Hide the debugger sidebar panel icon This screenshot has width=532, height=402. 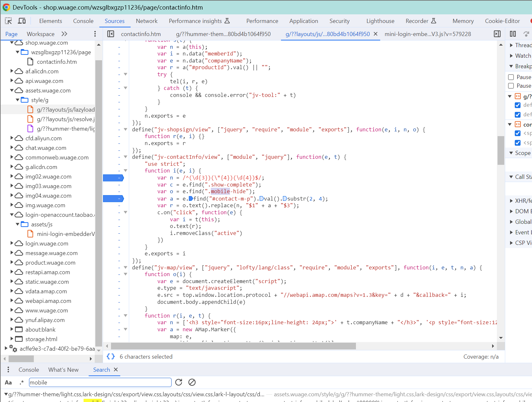click(x=497, y=34)
